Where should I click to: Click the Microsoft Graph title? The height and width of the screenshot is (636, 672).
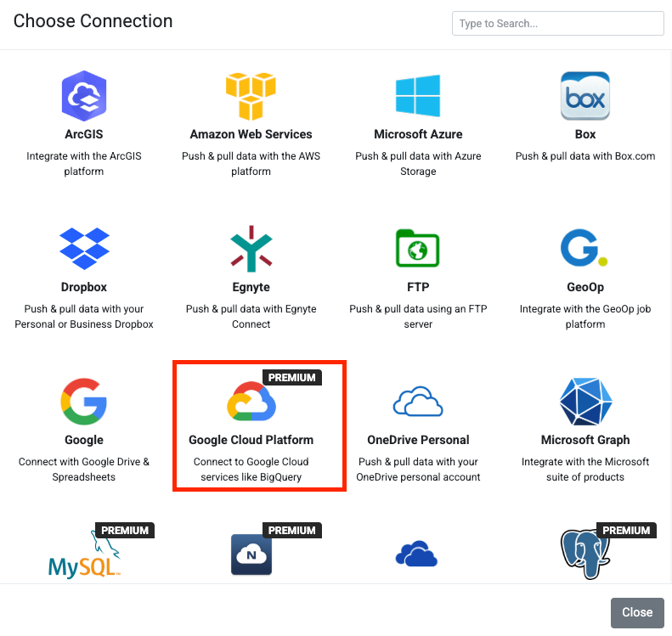[x=585, y=440]
